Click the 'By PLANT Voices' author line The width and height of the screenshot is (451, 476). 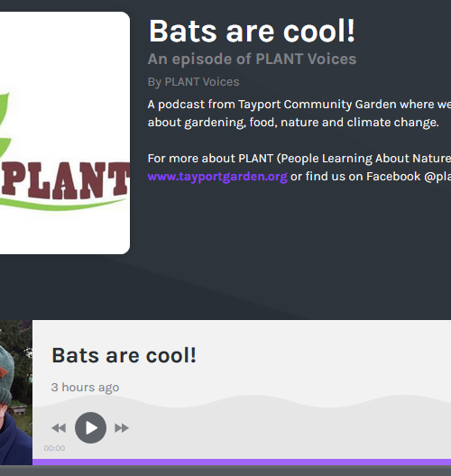(193, 82)
